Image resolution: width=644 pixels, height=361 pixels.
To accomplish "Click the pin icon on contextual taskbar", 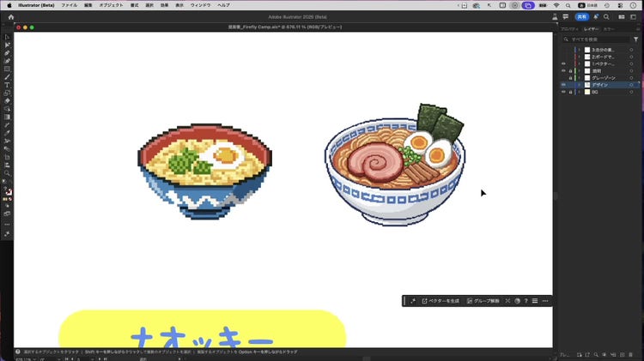I will point(412,301).
